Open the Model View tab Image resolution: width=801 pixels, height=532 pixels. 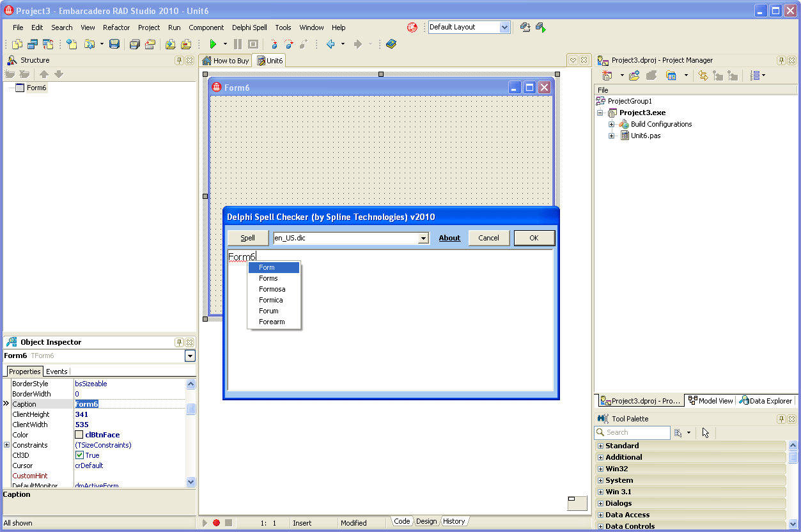tap(710, 401)
